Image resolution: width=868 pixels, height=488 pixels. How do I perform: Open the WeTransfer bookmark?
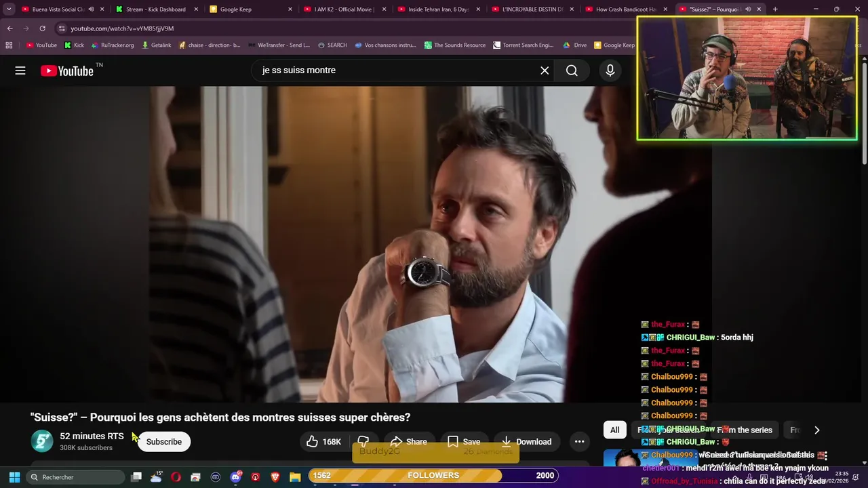click(x=278, y=45)
